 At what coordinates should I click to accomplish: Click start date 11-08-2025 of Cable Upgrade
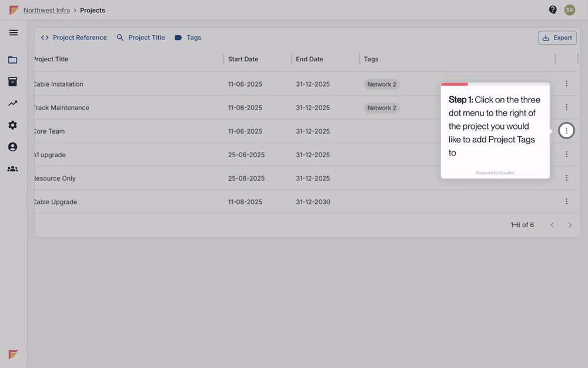coord(245,201)
